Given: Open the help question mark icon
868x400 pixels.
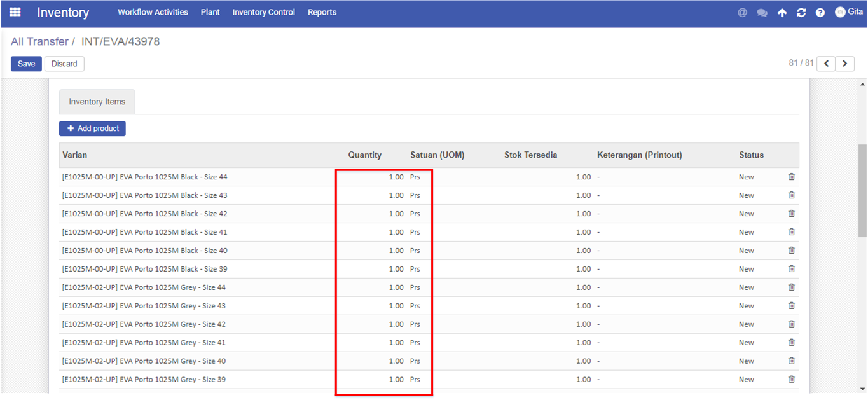Looking at the screenshot, I should click(x=820, y=13).
